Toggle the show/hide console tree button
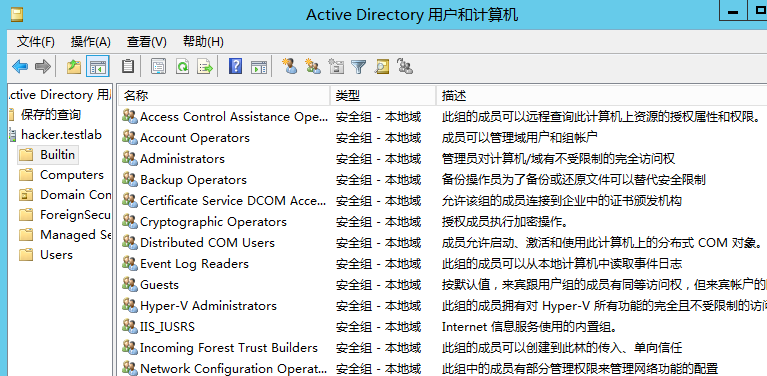Image resolution: width=767 pixels, height=376 pixels. click(97, 66)
